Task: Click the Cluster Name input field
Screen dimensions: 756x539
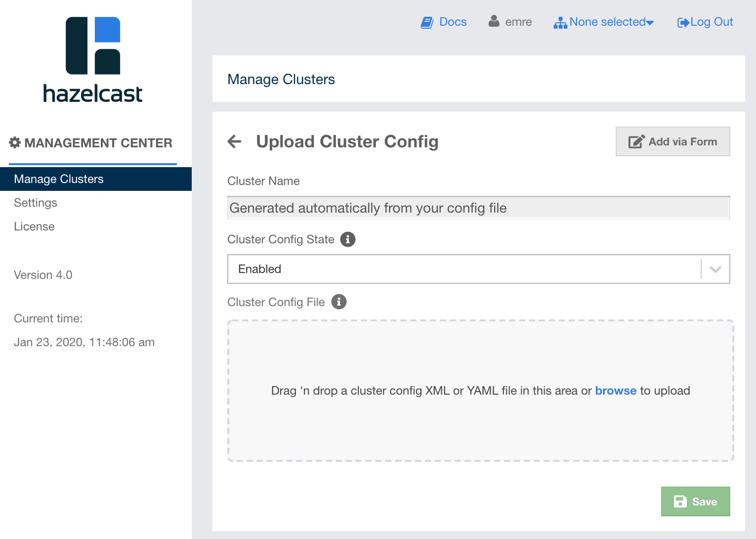Action: pos(478,208)
